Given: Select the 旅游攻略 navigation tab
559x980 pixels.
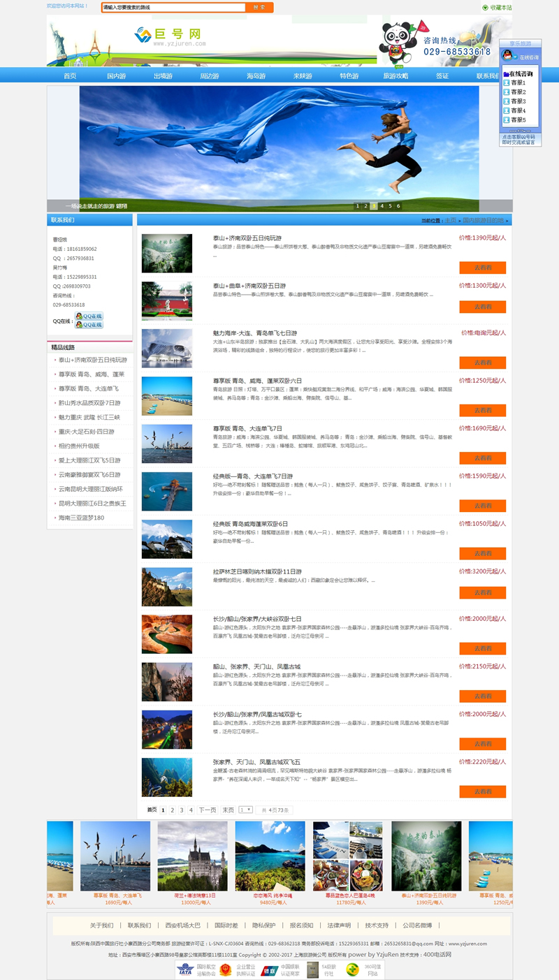Looking at the screenshot, I should [x=395, y=76].
